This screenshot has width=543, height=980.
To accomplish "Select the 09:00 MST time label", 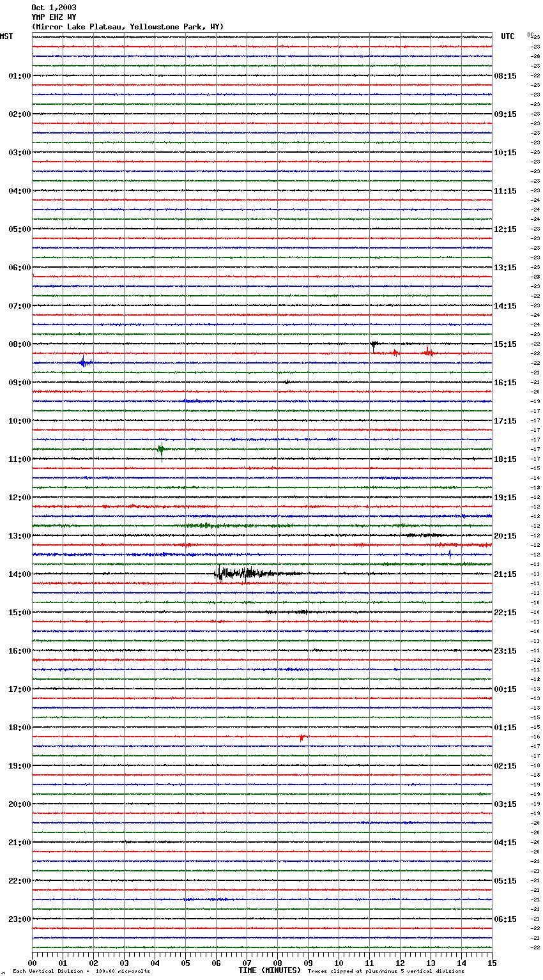I will [x=20, y=383].
